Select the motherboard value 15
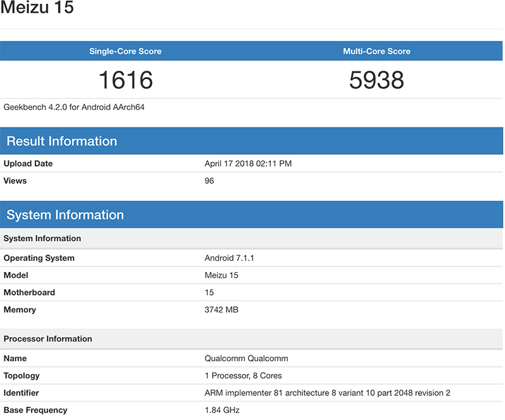 click(x=209, y=292)
